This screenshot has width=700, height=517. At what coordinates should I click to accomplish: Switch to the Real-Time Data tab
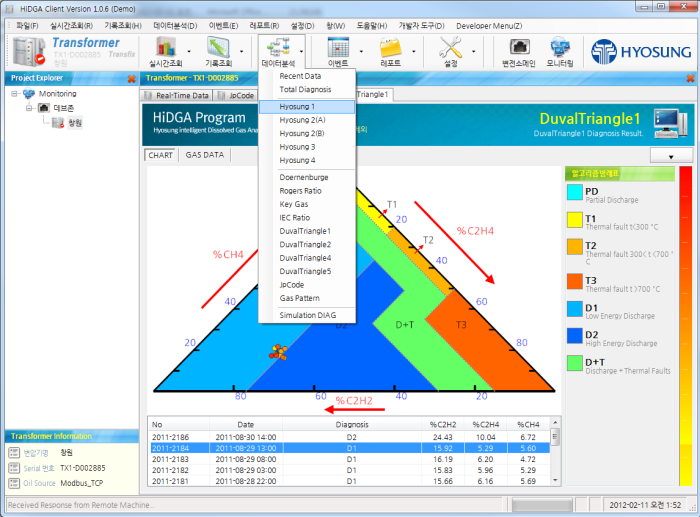pyautogui.click(x=177, y=95)
